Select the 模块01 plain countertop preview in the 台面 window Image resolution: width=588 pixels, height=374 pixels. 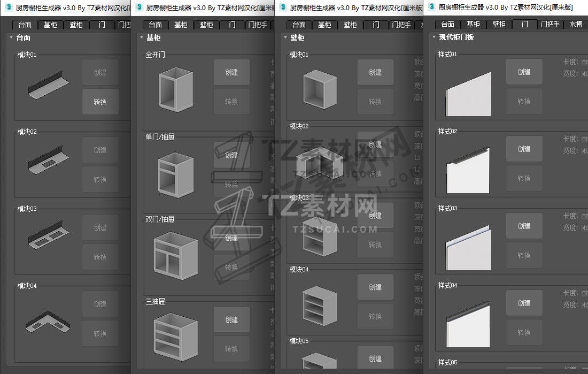[x=49, y=85]
